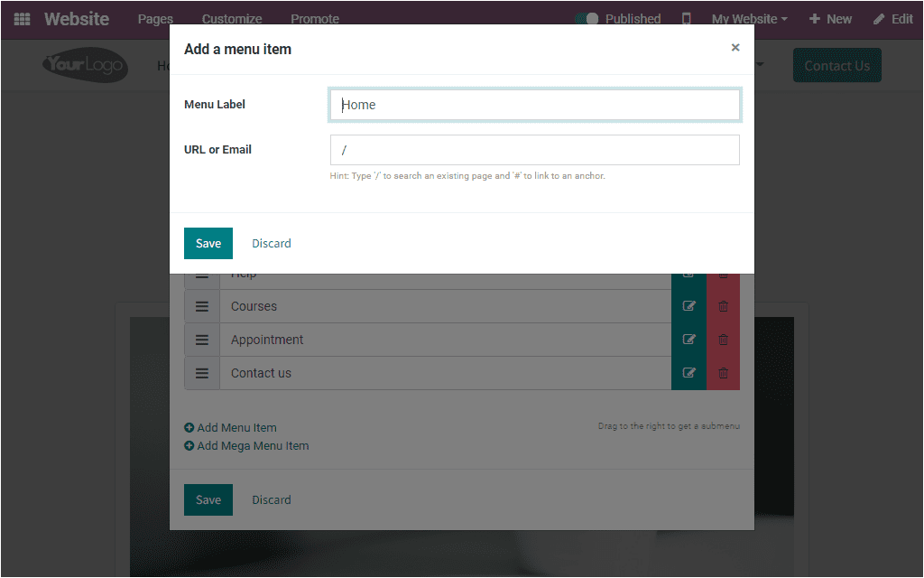Open the Customize menu
The image size is (924, 578).
click(x=231, y=18)
